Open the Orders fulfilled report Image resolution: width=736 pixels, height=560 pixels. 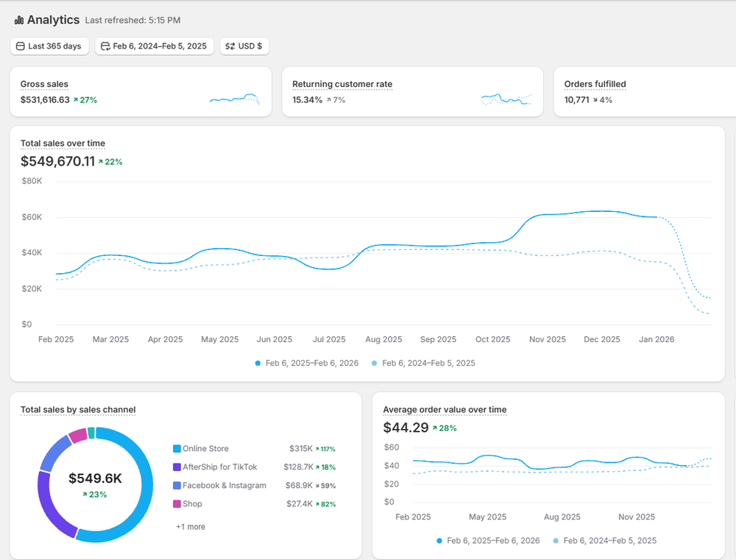[595, 84]
